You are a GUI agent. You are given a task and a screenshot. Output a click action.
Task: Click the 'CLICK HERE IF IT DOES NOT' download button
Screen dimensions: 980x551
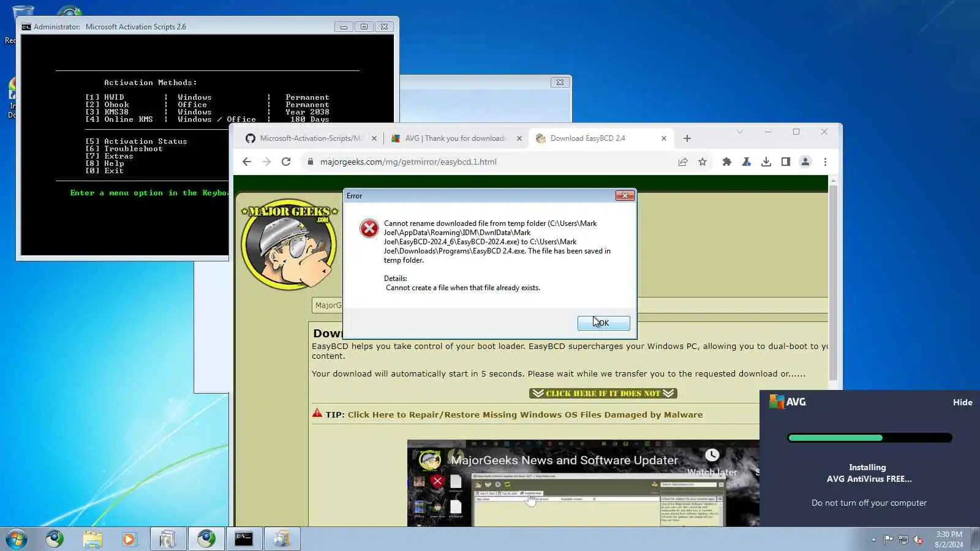tap(603, 393)
